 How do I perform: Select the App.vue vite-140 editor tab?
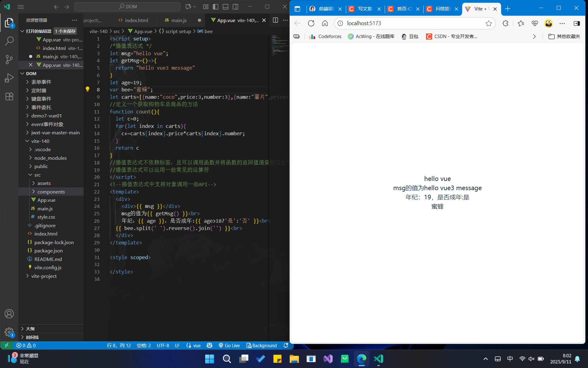[238, 20]
